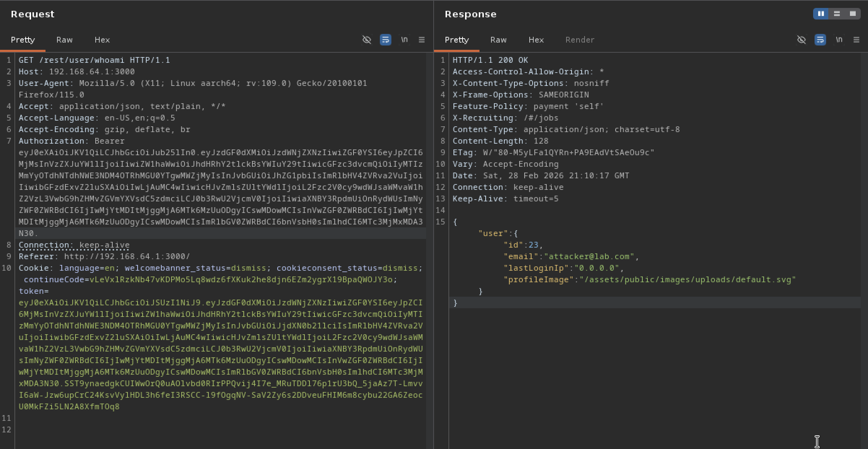Toggle word wrap button in Response panel

point(820,40)
